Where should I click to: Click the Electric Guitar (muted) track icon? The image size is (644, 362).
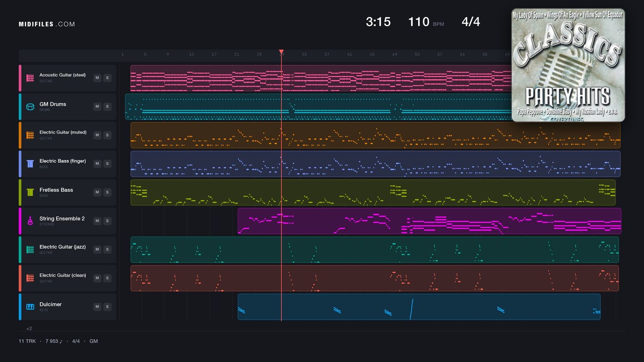(30, 135)
